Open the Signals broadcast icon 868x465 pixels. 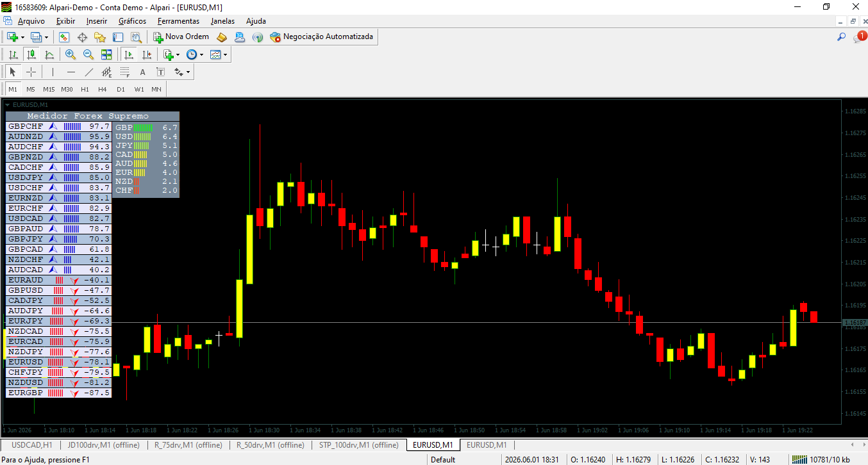[258, 37]
